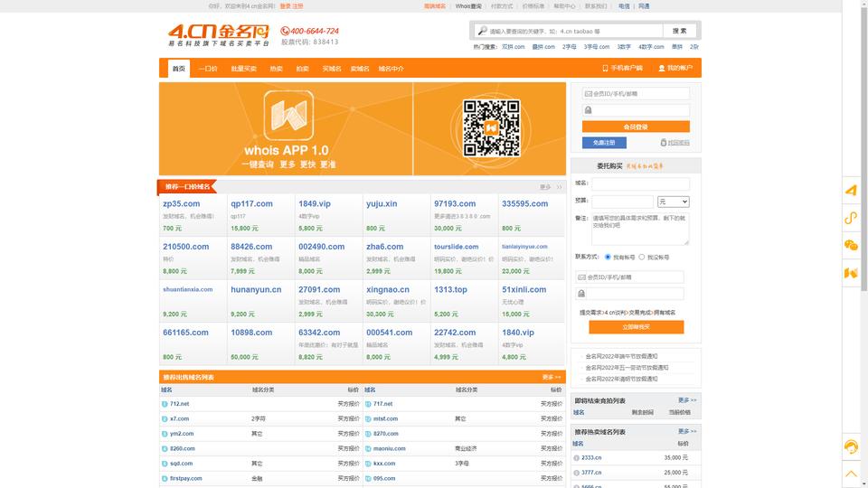Open more of the recommended domains for sale list
868x488 pixels.
552,378
